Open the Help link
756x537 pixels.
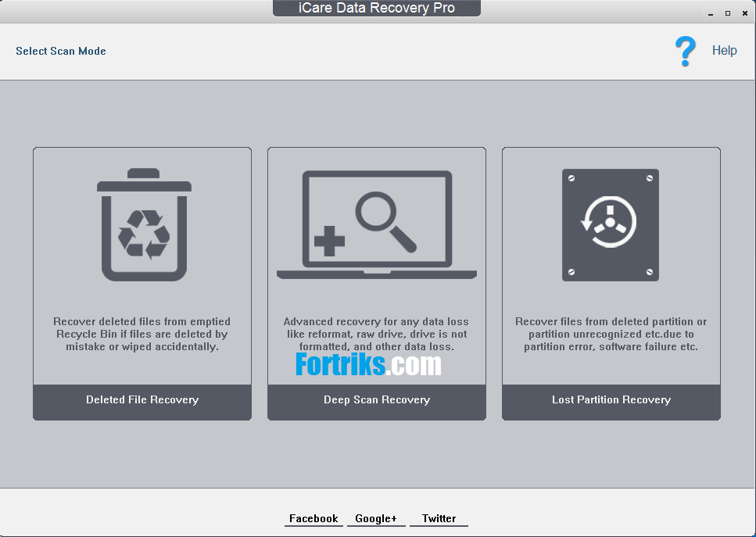[x=724, y=51]
